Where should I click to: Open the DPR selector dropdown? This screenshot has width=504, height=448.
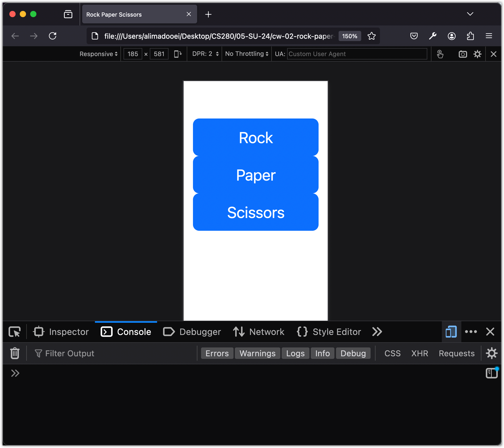coord(205,54)
